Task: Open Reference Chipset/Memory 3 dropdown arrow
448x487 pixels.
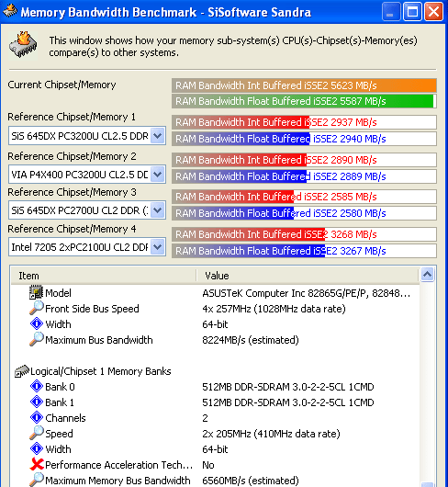Action: (x=158, y=210)
